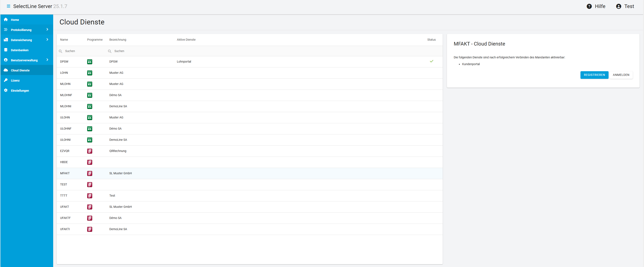644x267 pixels.
Task: Click the Hilfe link in header
Action: tap(600, 7)
